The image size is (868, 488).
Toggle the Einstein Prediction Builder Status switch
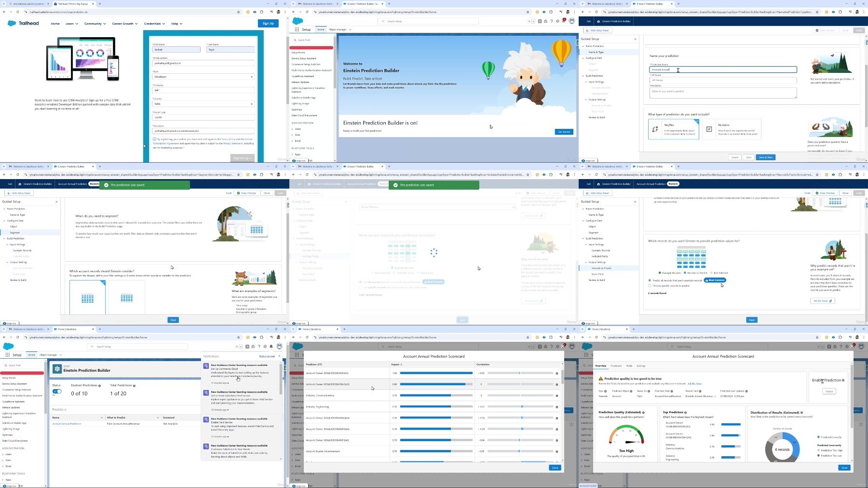(x=57, y=391)
